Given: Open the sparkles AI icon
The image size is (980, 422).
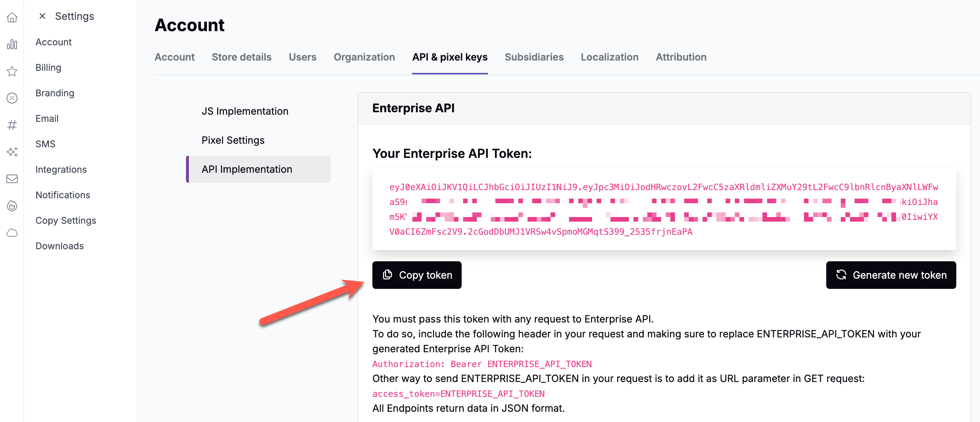Looking at the screenshot, I should 12,152.
